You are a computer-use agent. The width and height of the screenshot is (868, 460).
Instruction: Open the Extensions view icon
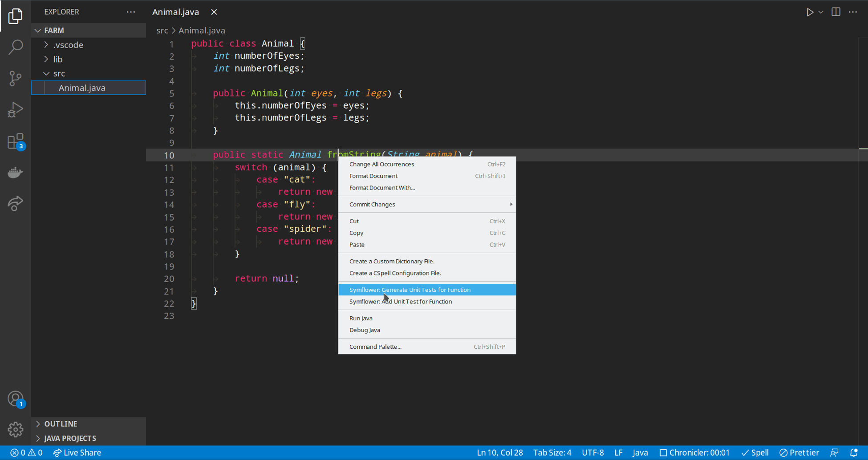click(16, 141)
